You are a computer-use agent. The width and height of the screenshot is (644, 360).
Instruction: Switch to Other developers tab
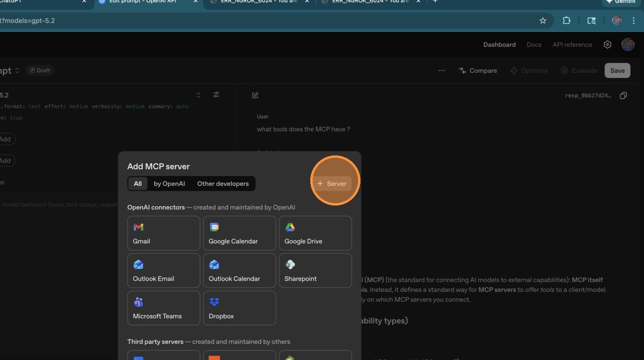(x=223, y=184)
